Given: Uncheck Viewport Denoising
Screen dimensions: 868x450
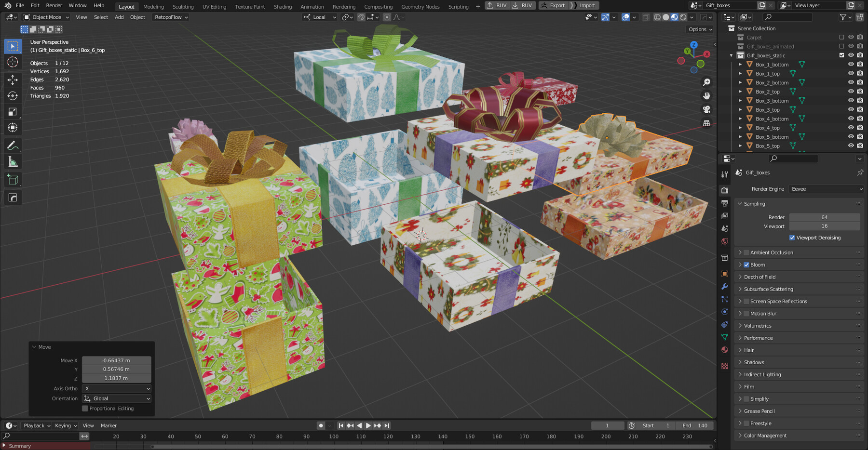Looking at the screenshot, I should click(792, 238).
